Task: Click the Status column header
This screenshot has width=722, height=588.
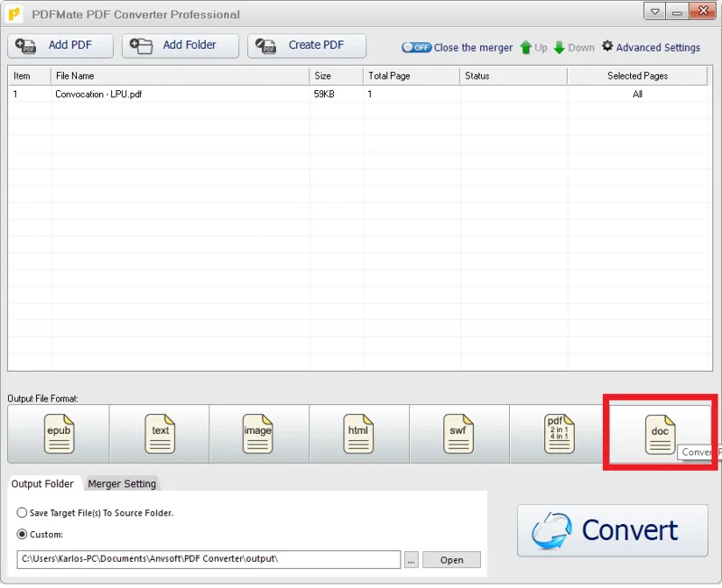Action: (x=514, y=76)
